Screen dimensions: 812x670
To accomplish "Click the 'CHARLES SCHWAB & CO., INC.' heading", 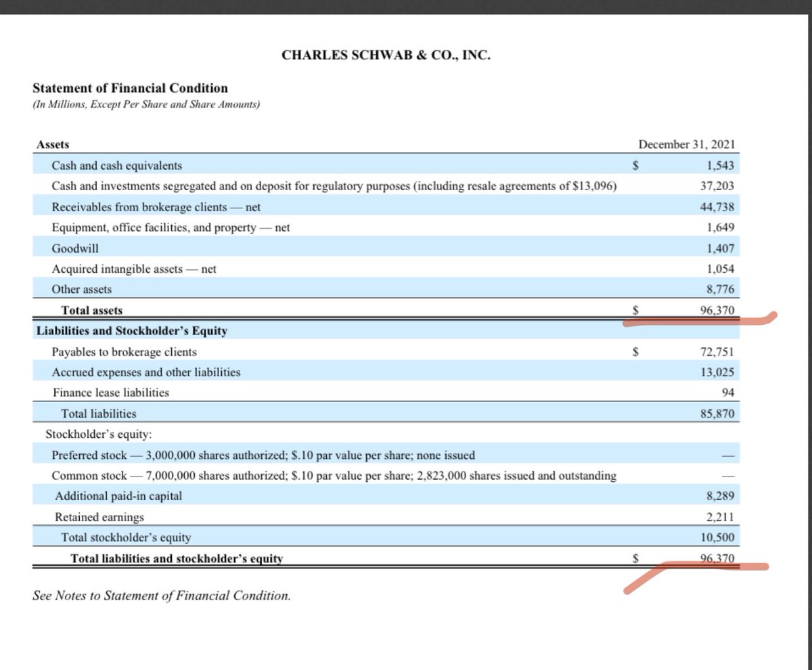I will click(386, 55).
